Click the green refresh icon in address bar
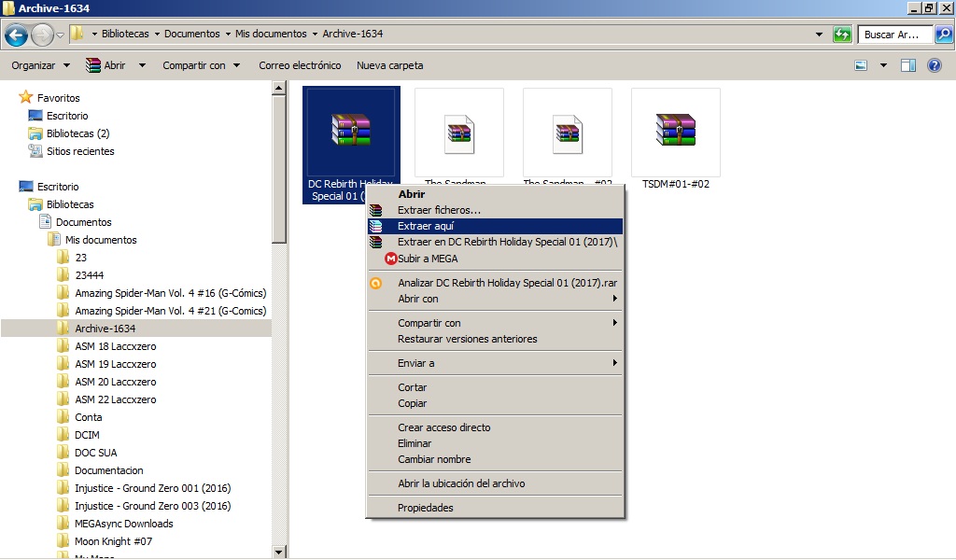The width and height of the screenshot is (956, 560). (842, 35)
